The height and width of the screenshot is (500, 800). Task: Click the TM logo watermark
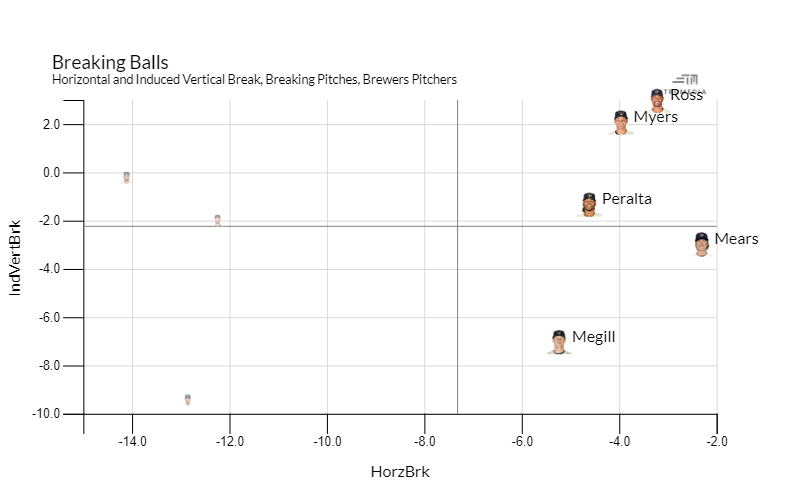click(x=687, y=82)
